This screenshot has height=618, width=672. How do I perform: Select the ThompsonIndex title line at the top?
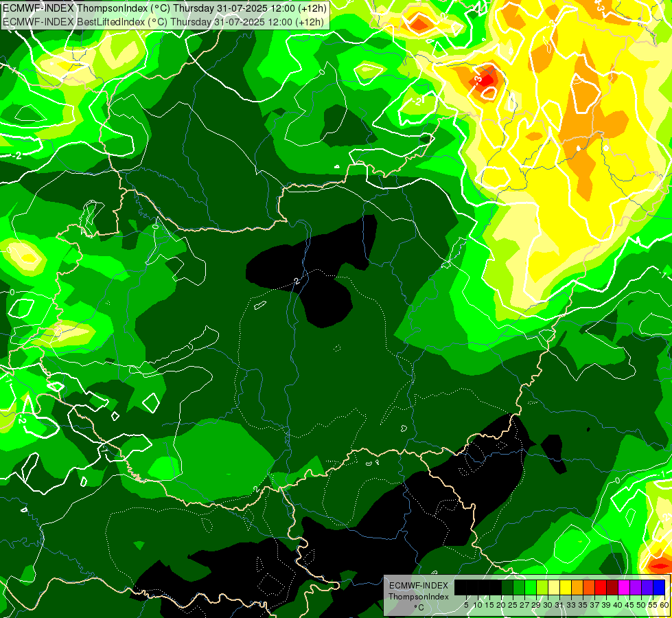165,8
